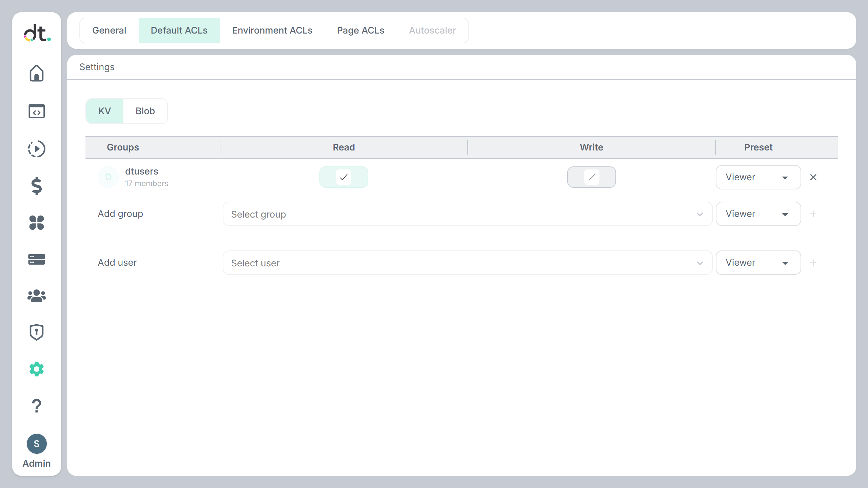Screen dimensions: 868x488
Task: Switch to the Autoscaler tab
Action: pos(432,30)
